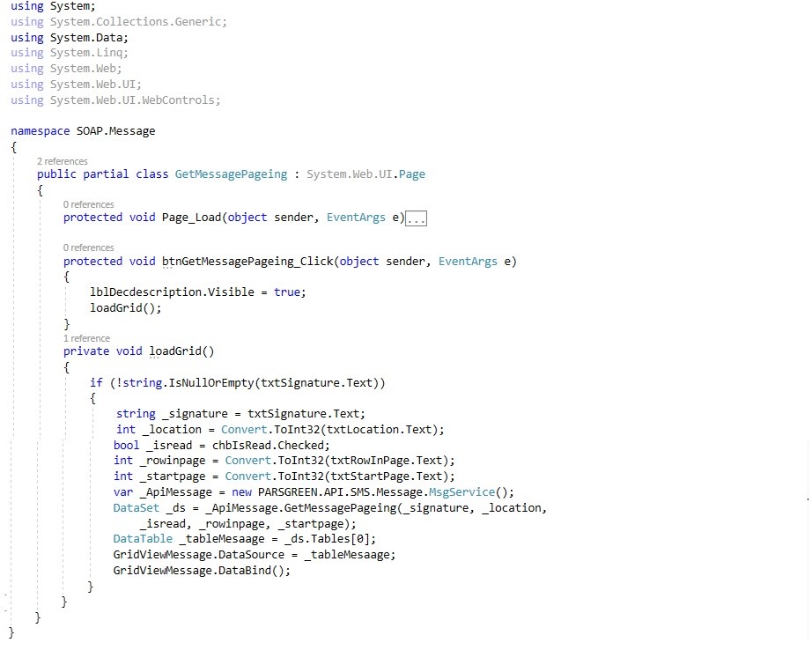Open "2 references" above GetMessagePageing class
The image size is (812, 650).
pyautogui.click(x=62, y=161)
